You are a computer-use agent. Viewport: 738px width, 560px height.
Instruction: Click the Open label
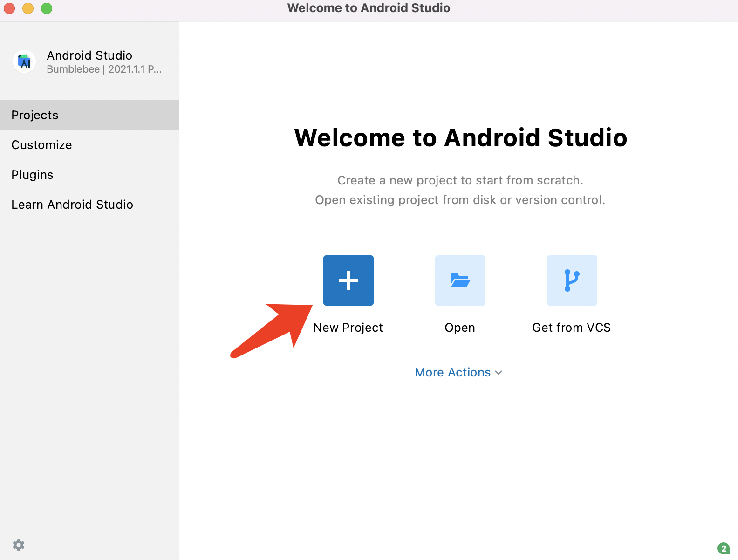tap(460, 328)
